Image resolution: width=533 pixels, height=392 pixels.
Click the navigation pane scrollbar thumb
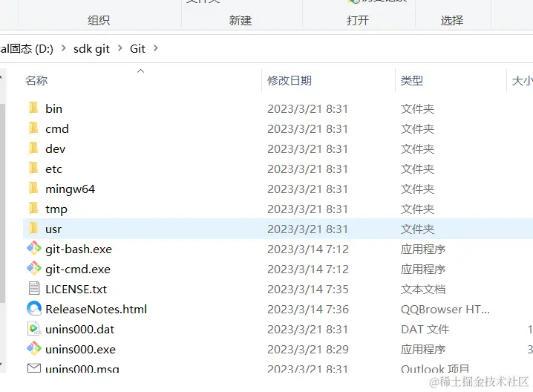coord(2,203)
